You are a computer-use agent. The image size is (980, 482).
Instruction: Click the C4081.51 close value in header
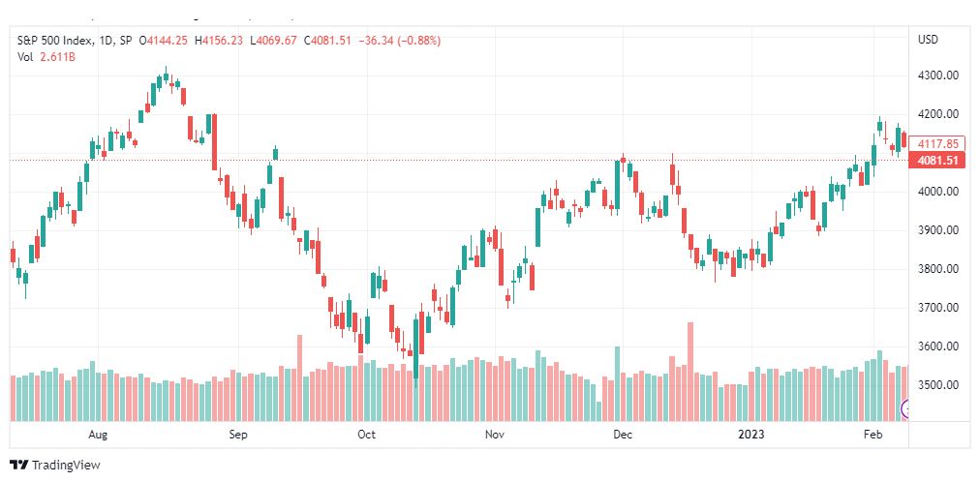[326, 41]
